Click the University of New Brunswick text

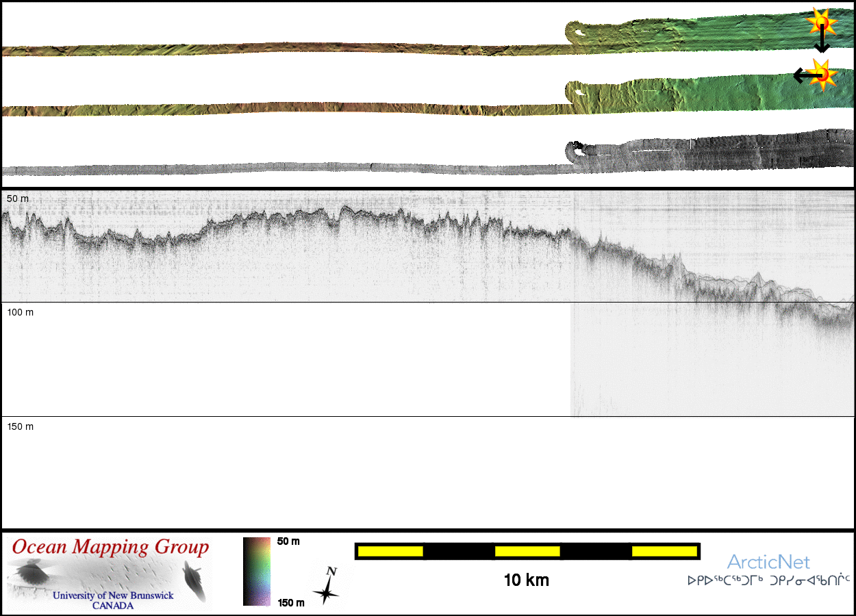pos(112,595)
